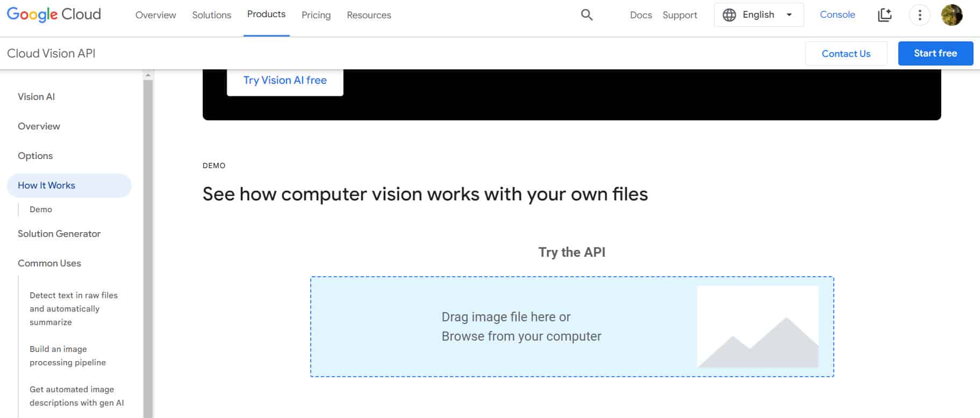Open the Overview top menu
Viewport: 980px width, 418px height.
click(156, 15)
